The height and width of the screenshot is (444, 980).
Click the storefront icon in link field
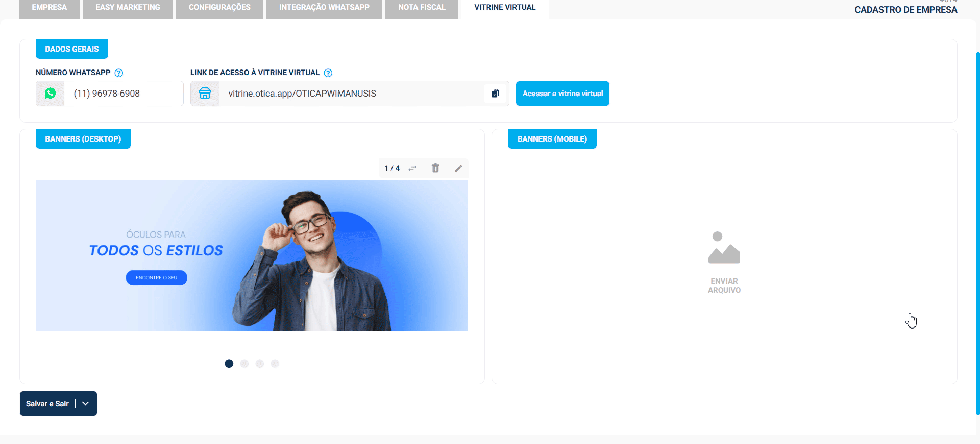point(205,94)
